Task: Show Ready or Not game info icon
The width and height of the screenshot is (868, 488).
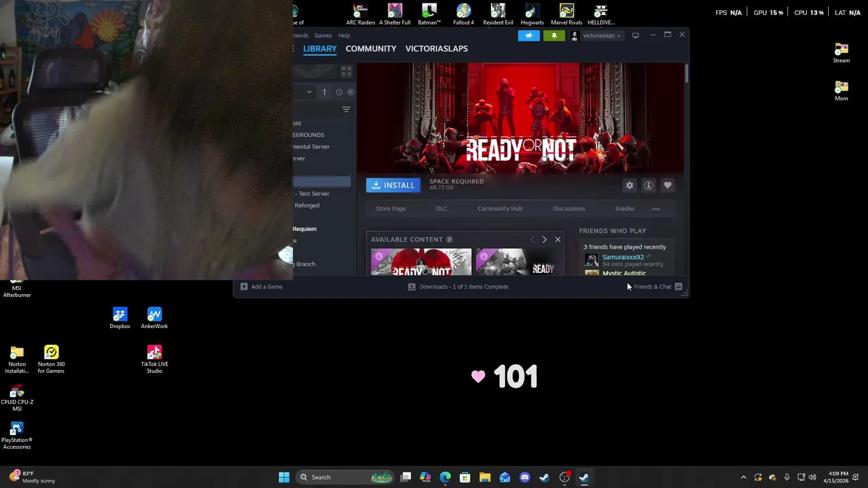Action: click(648, 185)
